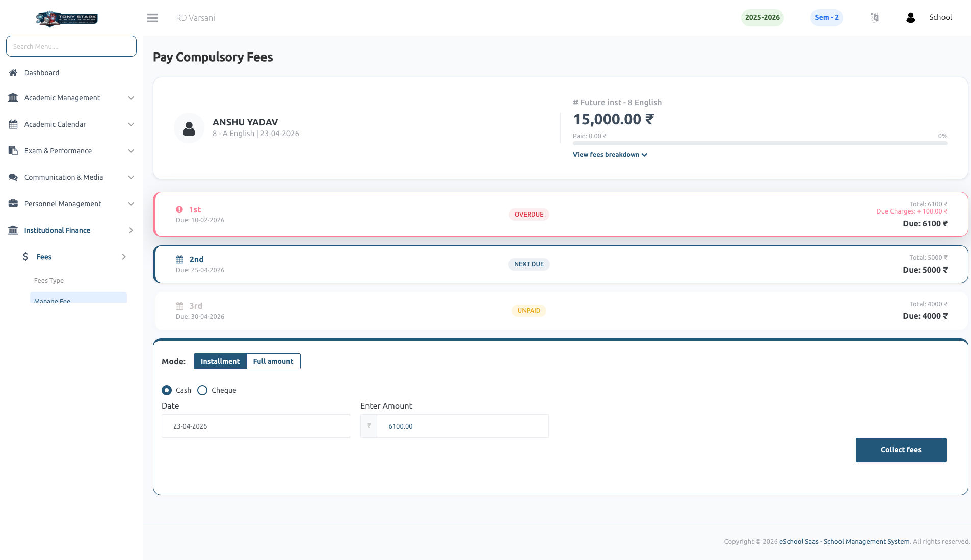Screen dimensions: 971x560
Task: Expand View fees breakdown
Action: [x=610, y=155]
